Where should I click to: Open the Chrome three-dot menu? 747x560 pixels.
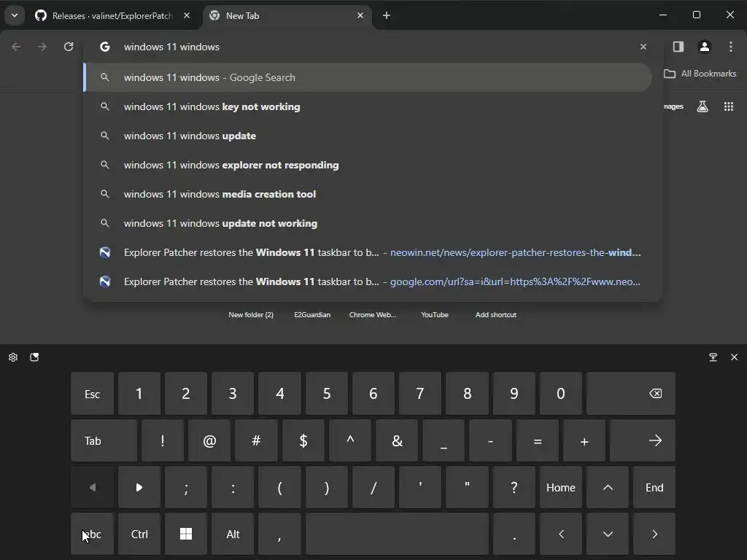click(730, 47)
